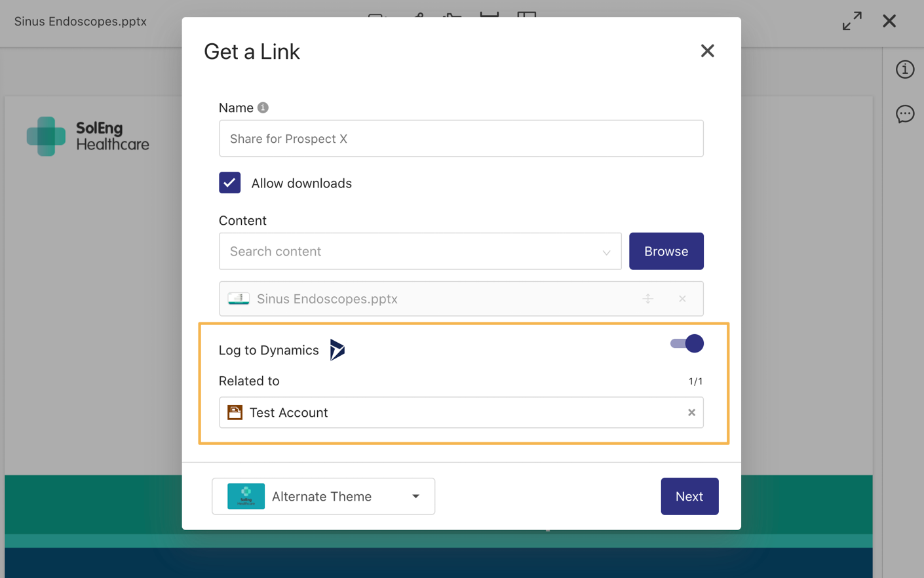Image resolution: width=924 pixels, height=578 pixels.
Task: Open the info panel in the right sidebar
Action: point(905,69)
